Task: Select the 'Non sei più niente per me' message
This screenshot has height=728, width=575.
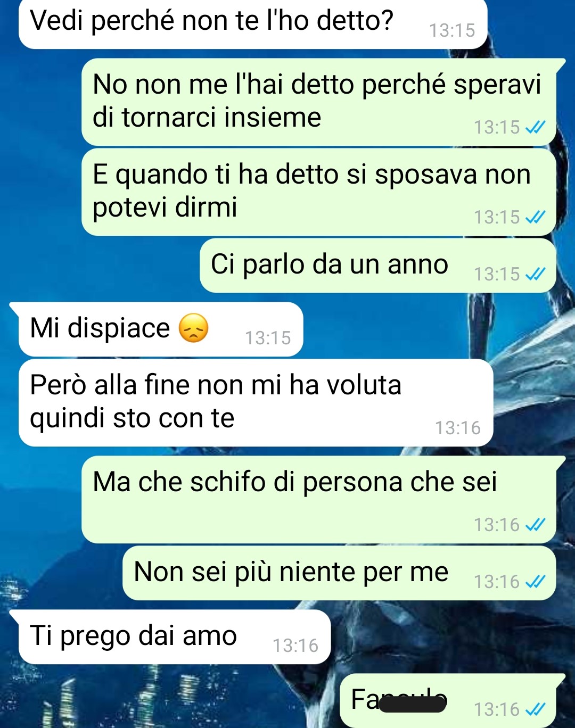Action: [339, 573]
